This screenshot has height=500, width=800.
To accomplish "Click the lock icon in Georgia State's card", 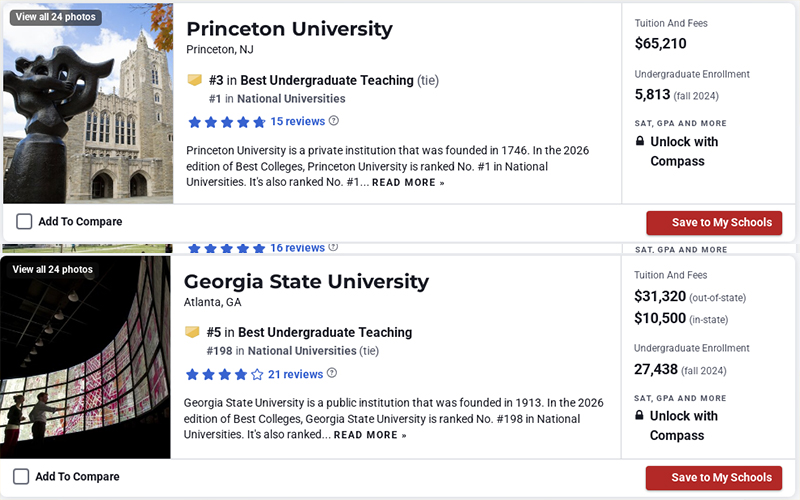I will pos(640,416).
